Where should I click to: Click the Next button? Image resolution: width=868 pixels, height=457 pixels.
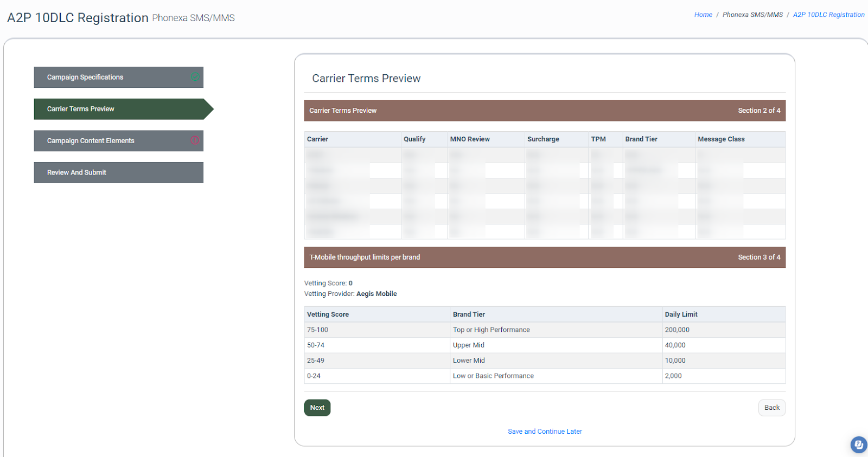tap(317, 408)
